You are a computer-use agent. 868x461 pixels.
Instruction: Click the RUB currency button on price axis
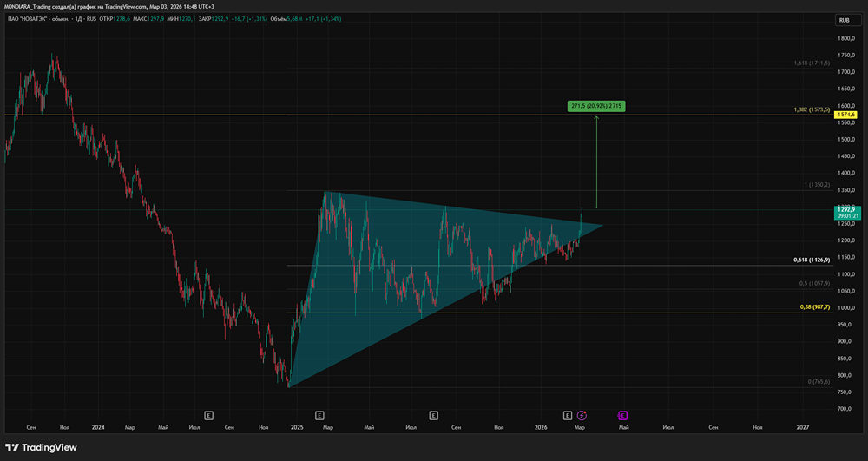click(844, 20)
